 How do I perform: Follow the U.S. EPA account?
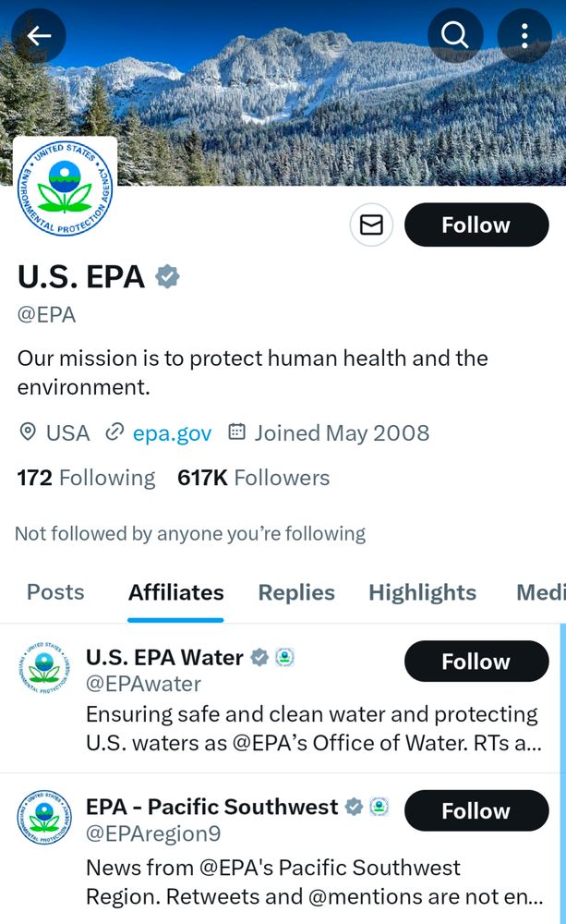click(x=476, y=225)
